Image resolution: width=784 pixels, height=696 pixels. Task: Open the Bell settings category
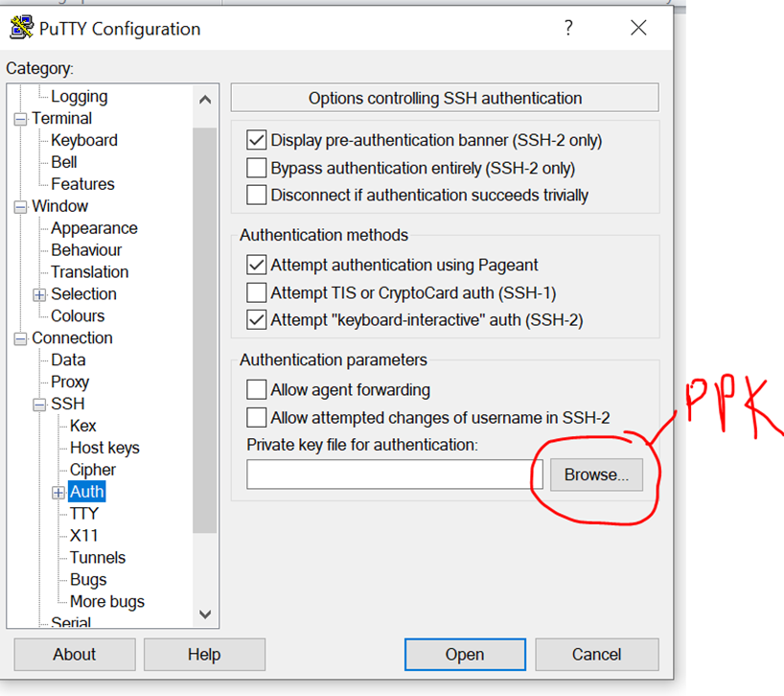point(64,163)
